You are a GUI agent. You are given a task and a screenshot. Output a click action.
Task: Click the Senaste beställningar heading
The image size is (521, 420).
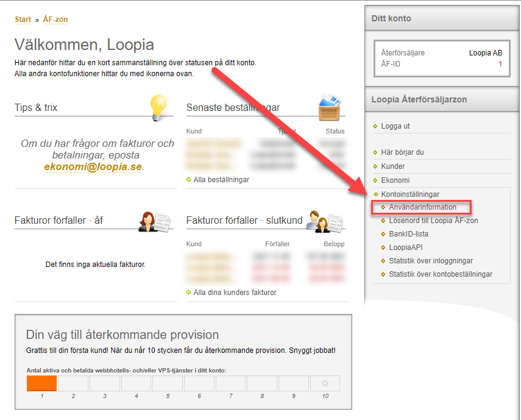(233, 107)
